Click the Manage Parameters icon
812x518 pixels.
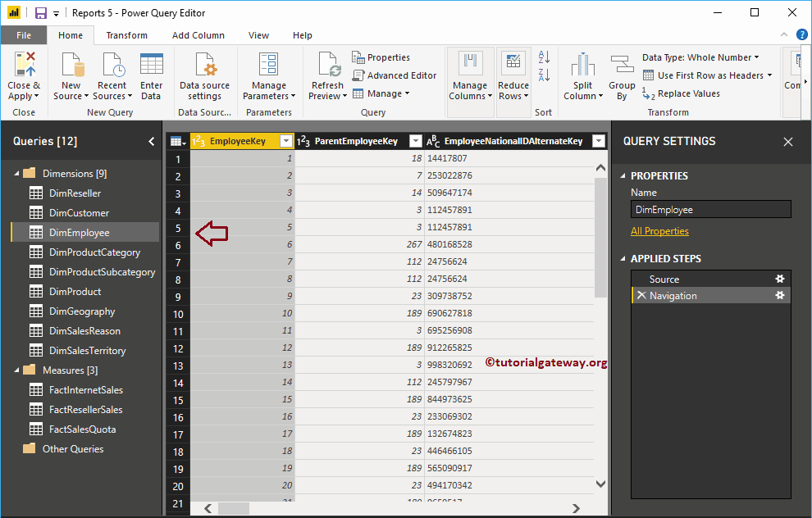click(x=269, y=65)
